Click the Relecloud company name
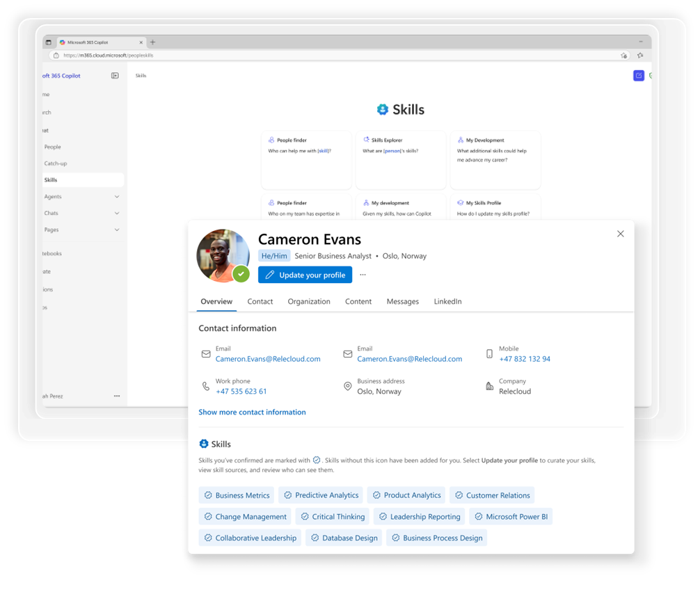Viewport: 700px width, 594px height. tap(515, 392)
